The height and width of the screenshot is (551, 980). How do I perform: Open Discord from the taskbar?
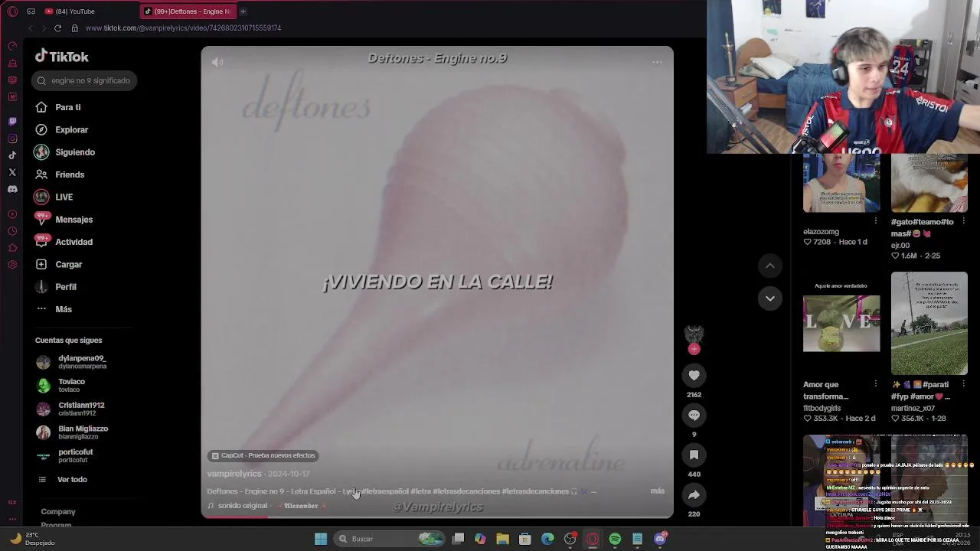(660, 539)
